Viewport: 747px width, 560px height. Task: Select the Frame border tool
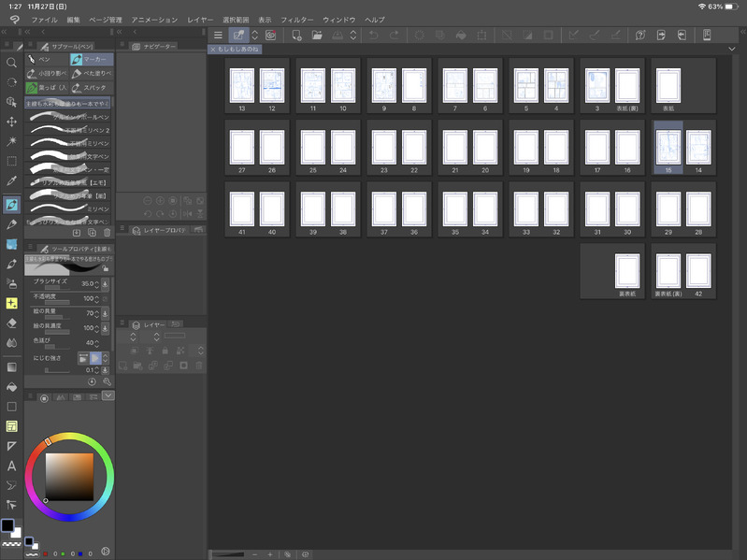11,426
